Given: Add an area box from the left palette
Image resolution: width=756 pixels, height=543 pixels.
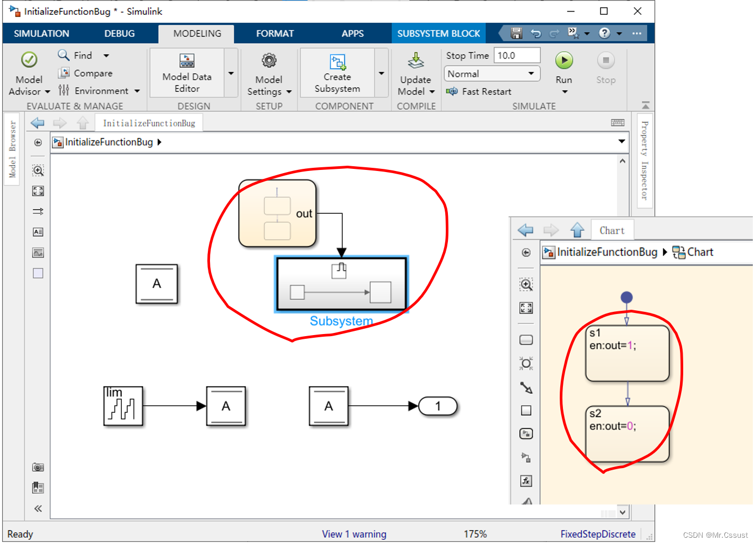Looking at the screenshot, I should click(38, 273).
